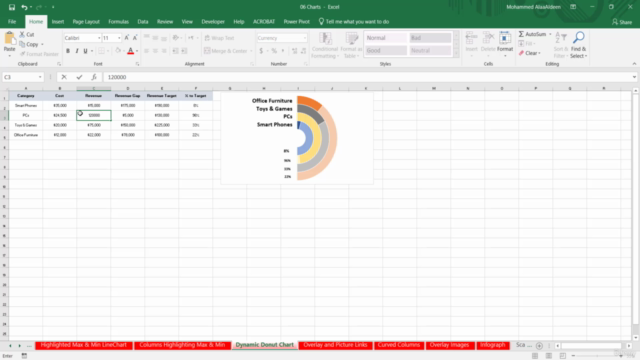The image size is (640, 360).
Task: Open Find & Select menu
Action: [578, 45]
